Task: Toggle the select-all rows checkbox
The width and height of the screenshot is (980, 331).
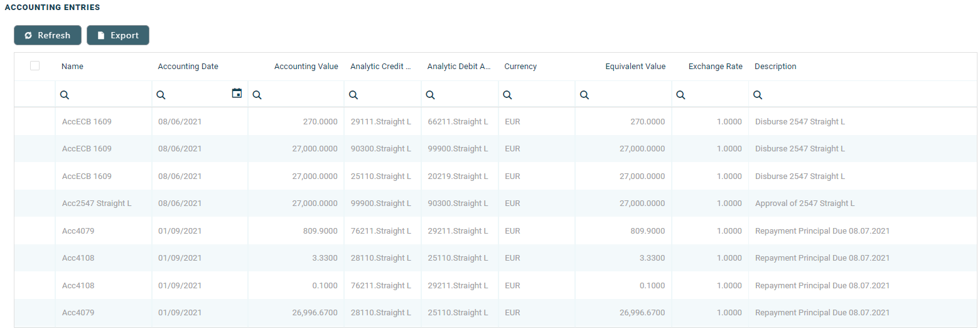Action: (35, 66)
